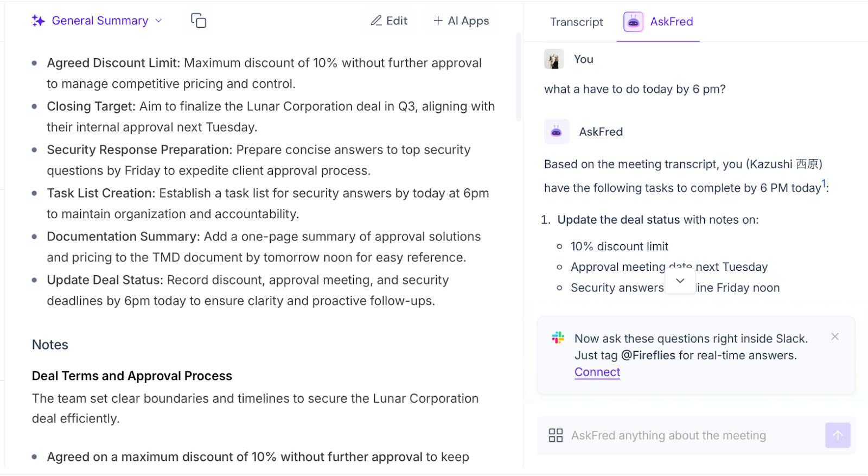This screenshot has height=476, width=868.
Task: Click the sparkle icon beside General Summary
Action: (x=38, y=21)
